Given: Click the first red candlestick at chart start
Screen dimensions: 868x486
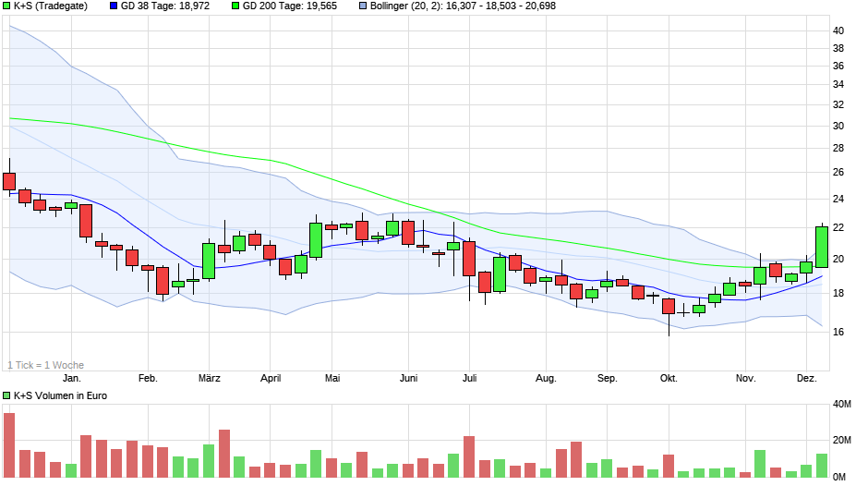Looking at the screenshot, I should [9, 180].
